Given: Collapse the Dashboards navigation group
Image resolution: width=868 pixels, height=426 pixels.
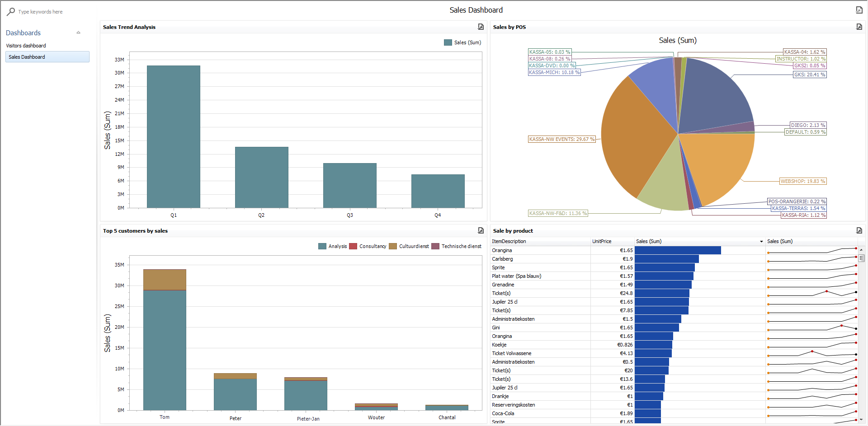Looking at the screenshot, I should pyautogui.click(x=78, y=33).
